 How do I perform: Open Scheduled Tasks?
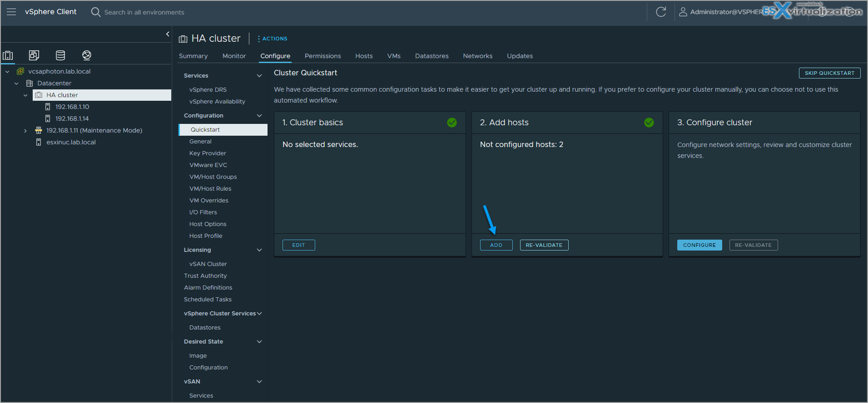click(208, 300)
